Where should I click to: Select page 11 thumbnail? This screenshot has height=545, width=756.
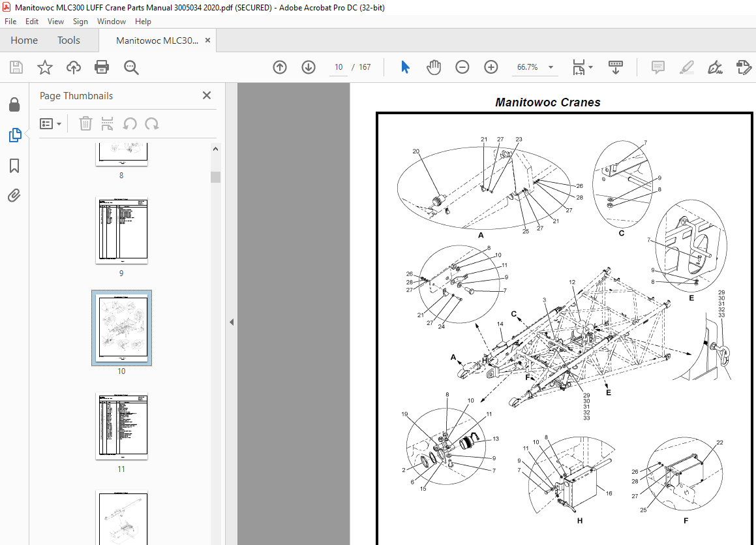(x=121, y=426)
